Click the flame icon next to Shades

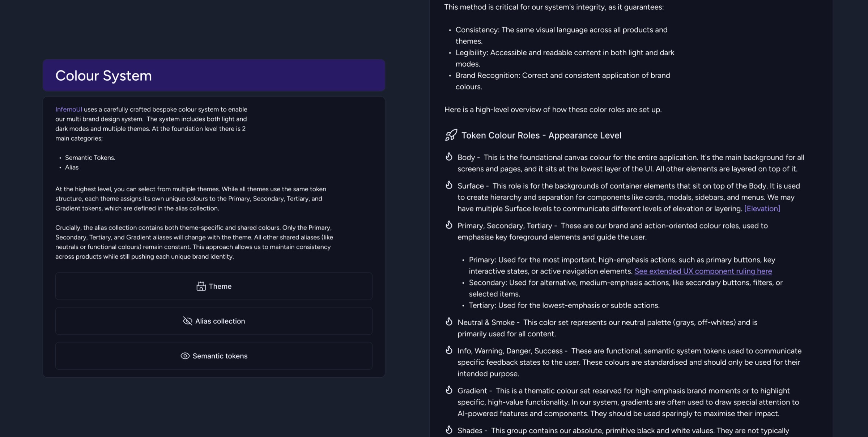(x=449, y=429)
